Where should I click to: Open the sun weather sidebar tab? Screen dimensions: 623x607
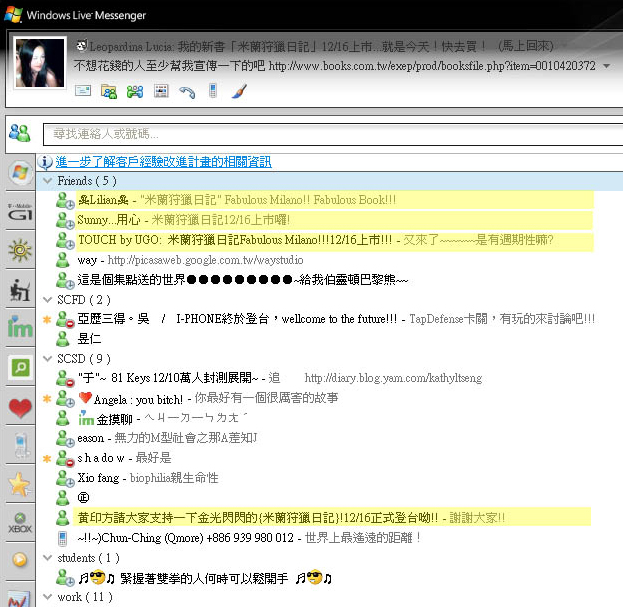20,250
